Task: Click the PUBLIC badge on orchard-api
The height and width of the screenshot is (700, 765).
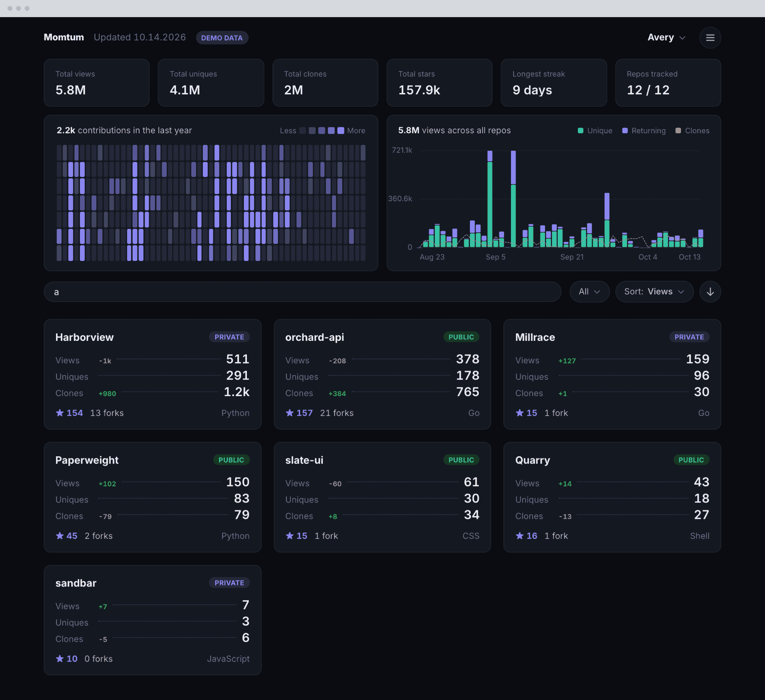Action: (461, 337)
